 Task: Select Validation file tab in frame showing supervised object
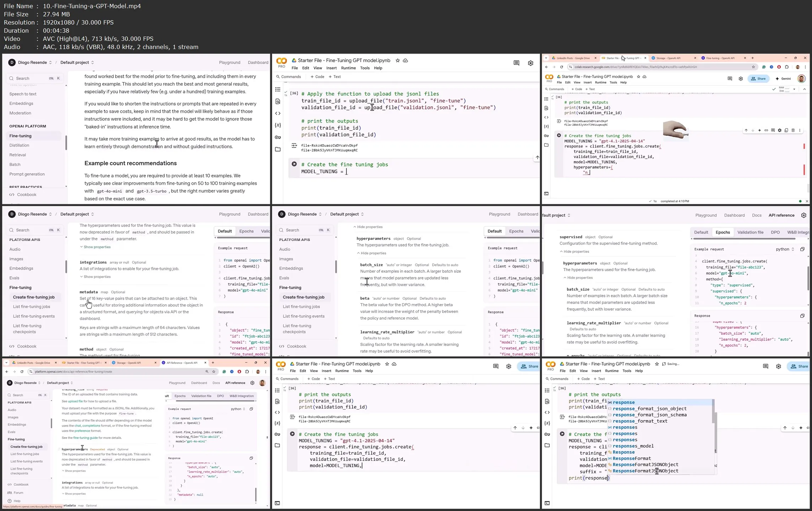tap(750, 232)
